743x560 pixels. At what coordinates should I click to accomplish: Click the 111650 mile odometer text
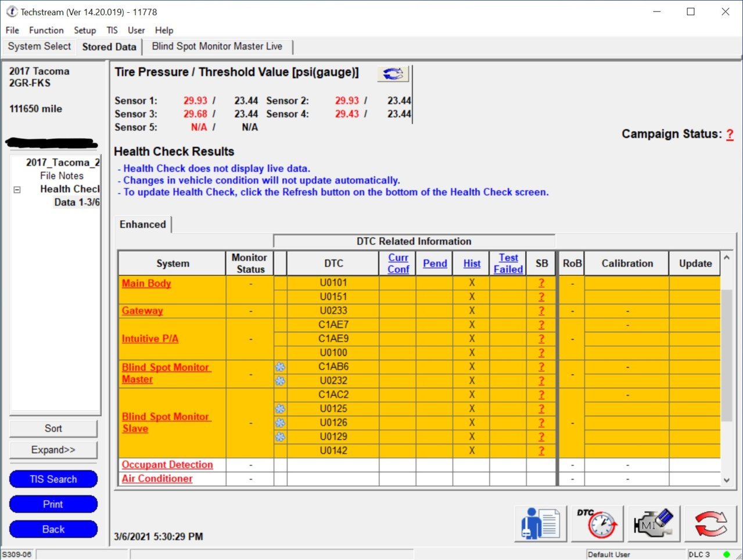pos(35,109)
